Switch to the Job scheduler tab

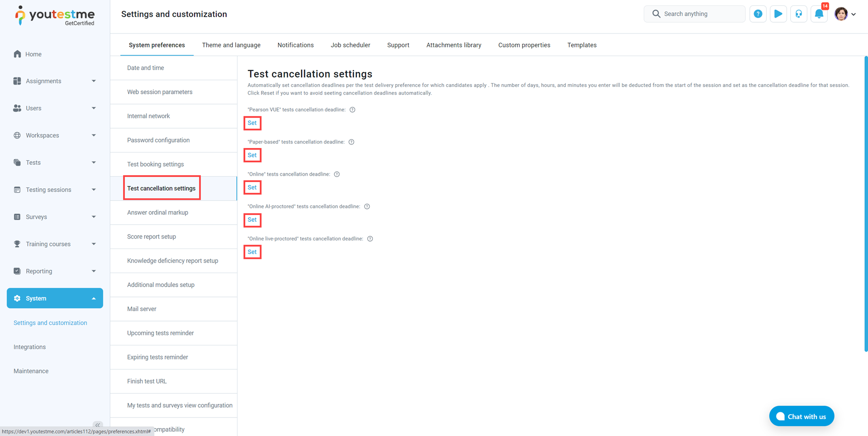[x=350, y=45]
